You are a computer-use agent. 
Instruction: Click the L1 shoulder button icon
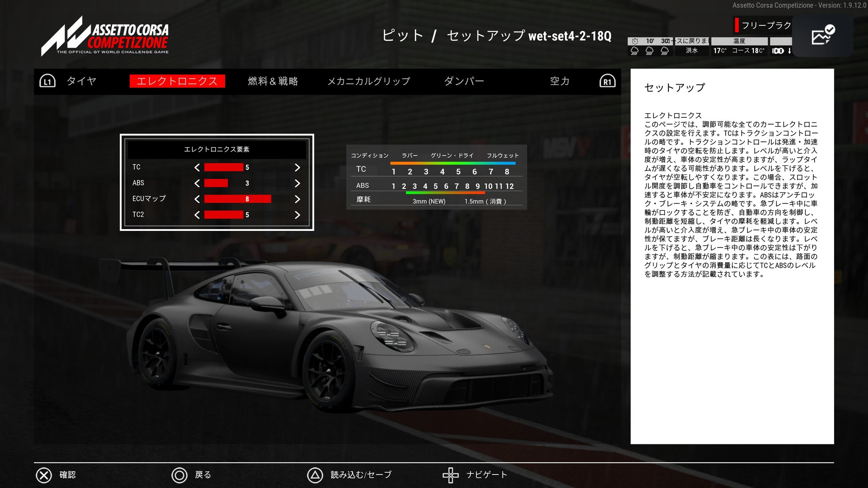point(47,81)
